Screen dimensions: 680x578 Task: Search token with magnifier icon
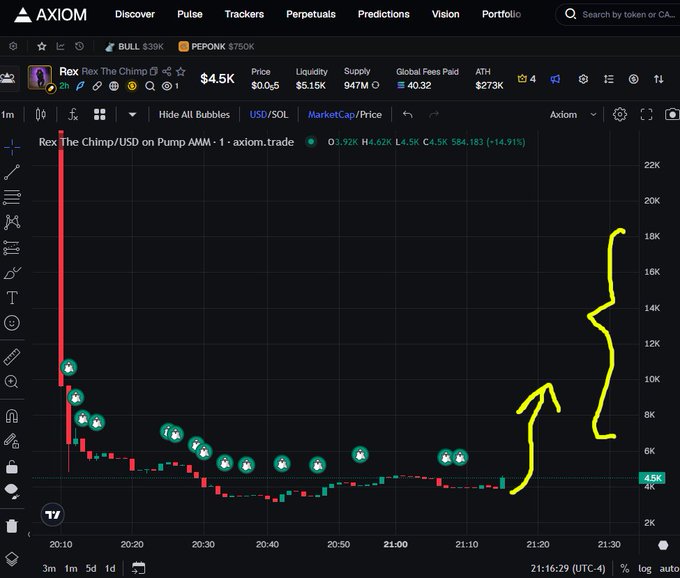[x=150, y=86]
